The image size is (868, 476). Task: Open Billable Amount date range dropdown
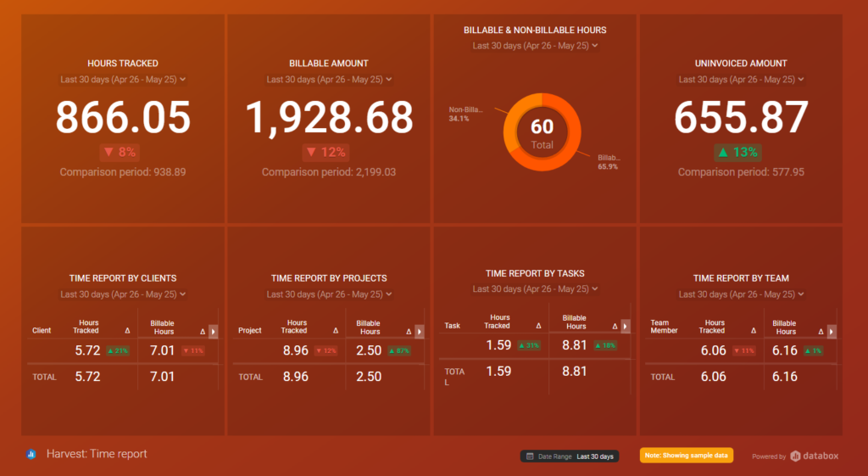pyautogui.click(x=329, y=79)
